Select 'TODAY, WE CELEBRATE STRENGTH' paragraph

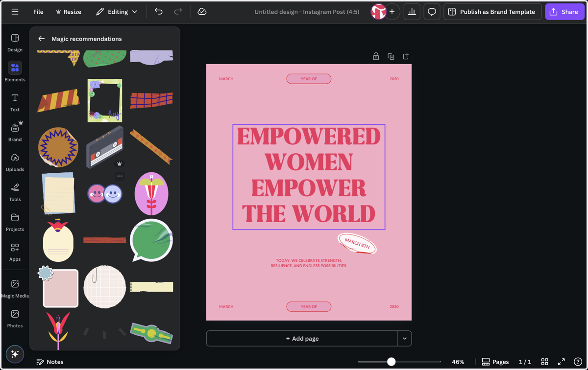(309, 263)
